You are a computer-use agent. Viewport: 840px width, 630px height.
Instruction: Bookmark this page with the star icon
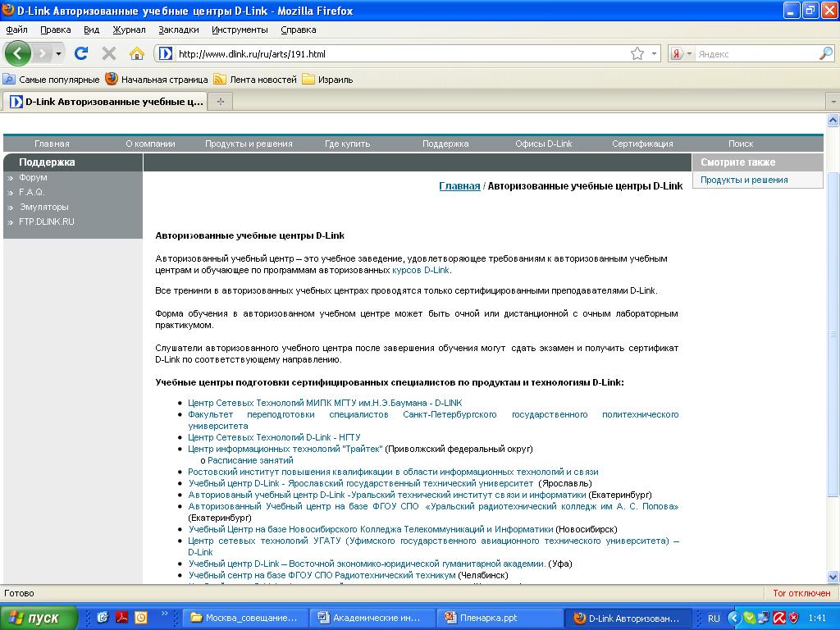(x=637, y=53)
